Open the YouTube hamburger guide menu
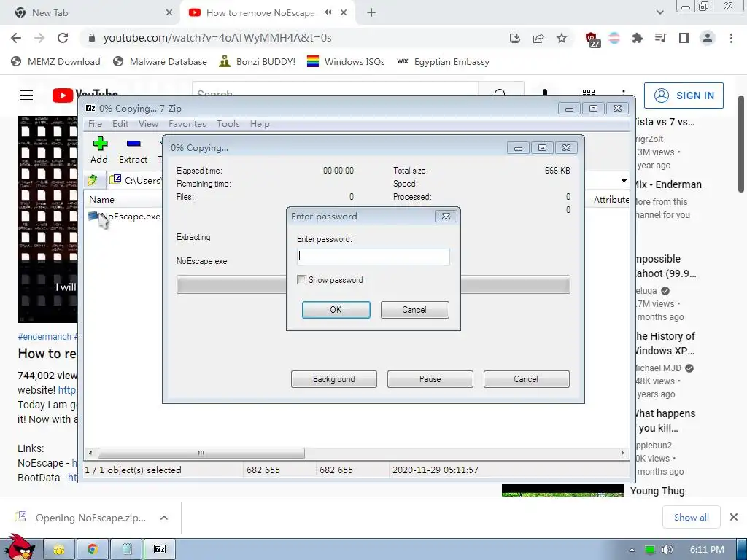 (26, 96)
